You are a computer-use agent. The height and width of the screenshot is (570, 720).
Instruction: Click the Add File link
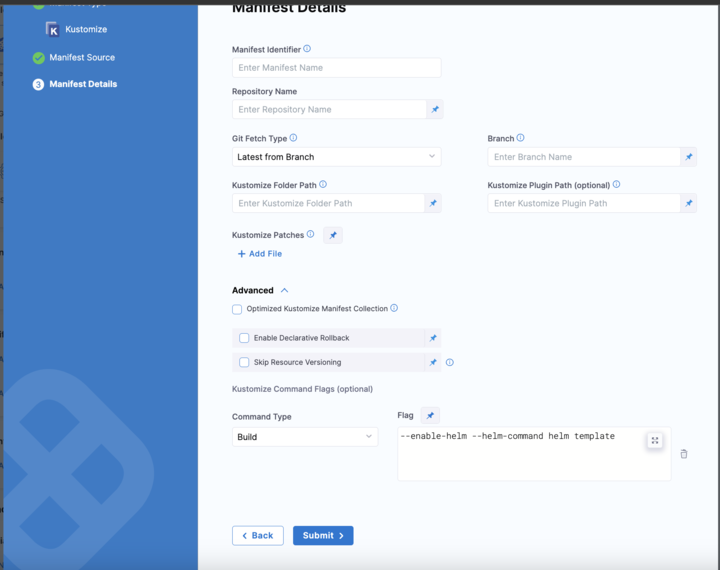(260, 254)
